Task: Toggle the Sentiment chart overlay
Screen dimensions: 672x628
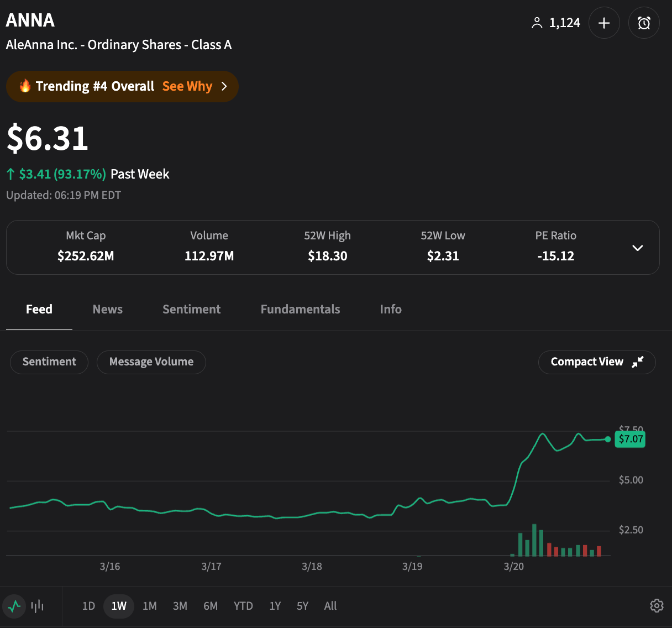Action: tap(49, 362)
